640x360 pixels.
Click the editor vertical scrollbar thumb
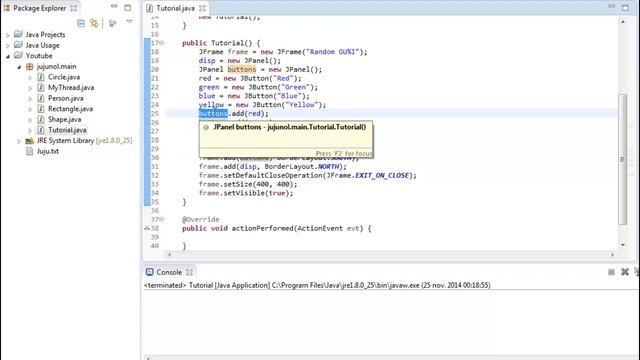pyautogui.click(x=622, y=159)
